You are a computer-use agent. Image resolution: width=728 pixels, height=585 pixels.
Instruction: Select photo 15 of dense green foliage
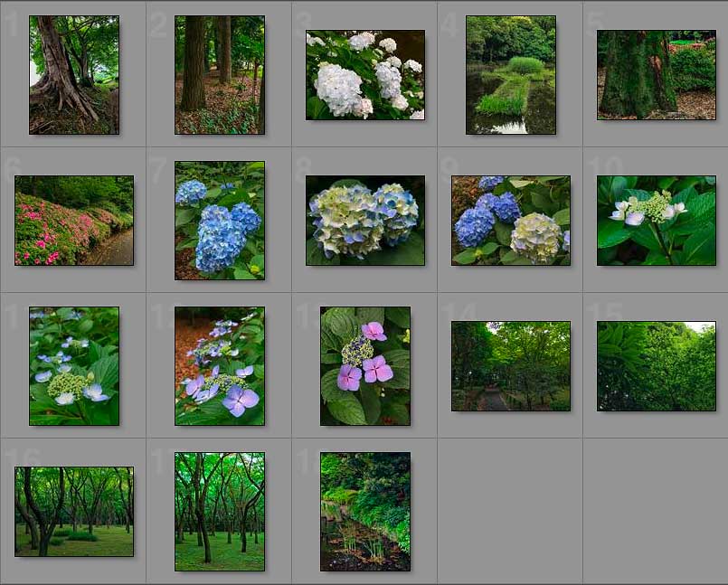657,366
